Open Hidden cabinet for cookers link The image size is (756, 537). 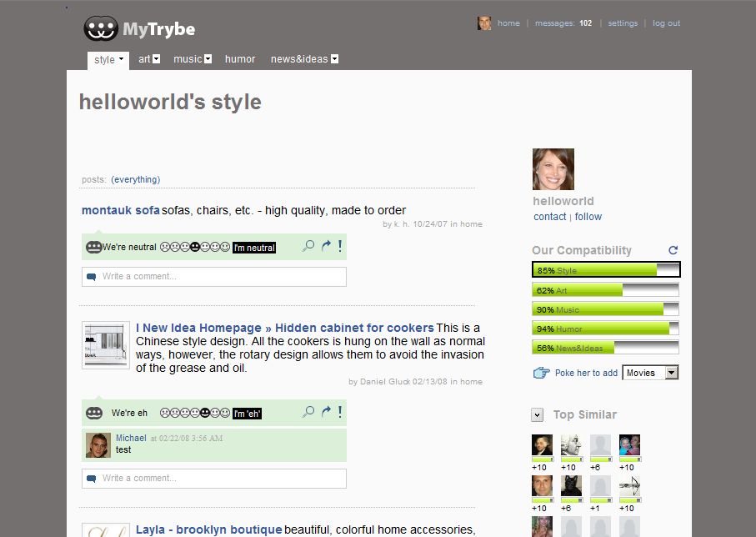[x=285, y=328]
